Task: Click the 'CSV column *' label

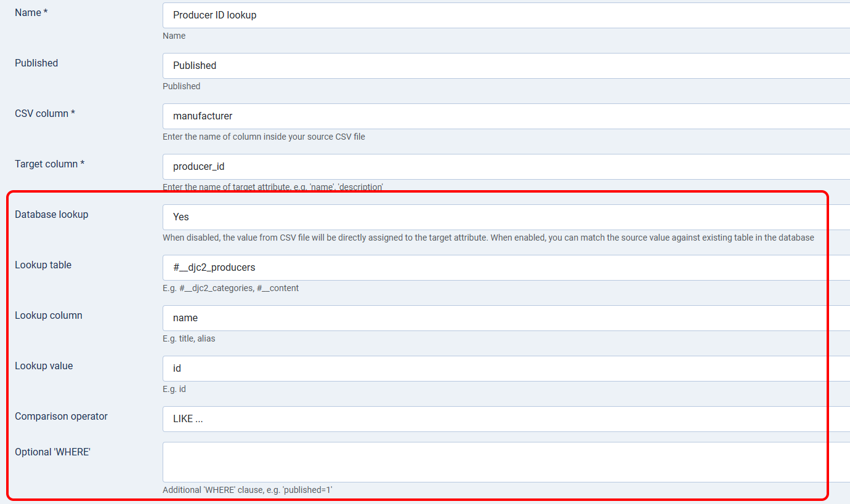Action: (x=45, y=113)
